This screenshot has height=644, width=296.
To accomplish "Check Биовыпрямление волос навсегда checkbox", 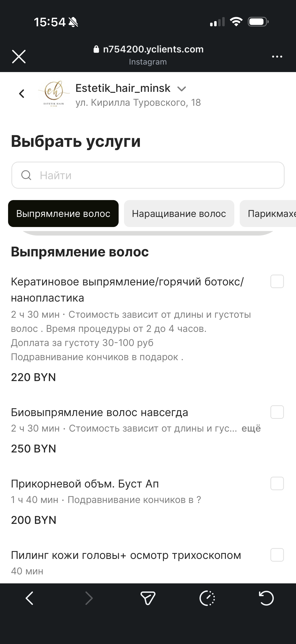I will pyautogui.click(x=277, y=412).
